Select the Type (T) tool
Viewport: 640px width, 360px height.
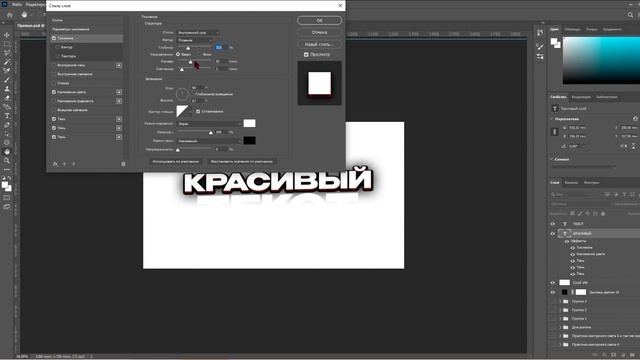tap(7, 116)
